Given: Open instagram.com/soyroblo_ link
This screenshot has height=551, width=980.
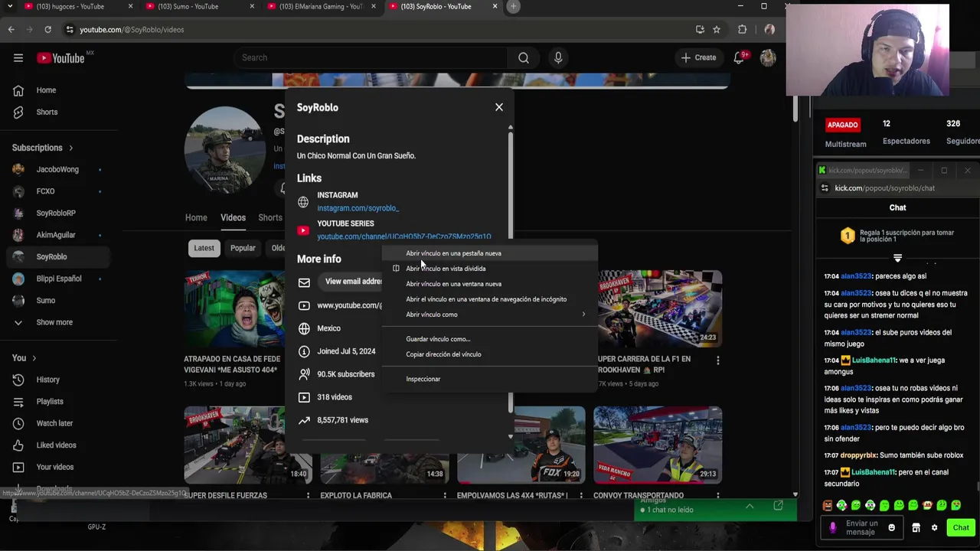Looking at the screenshot, I should (x=358, y=208).
